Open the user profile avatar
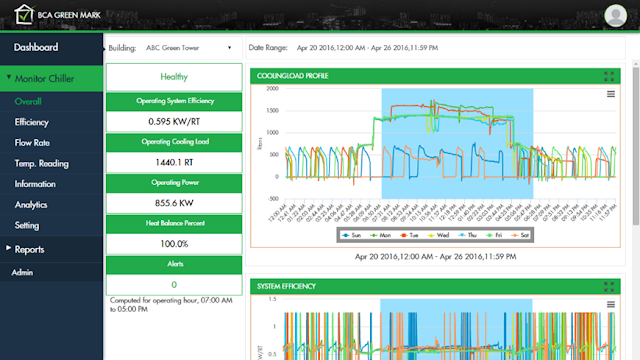 (616, 16)
